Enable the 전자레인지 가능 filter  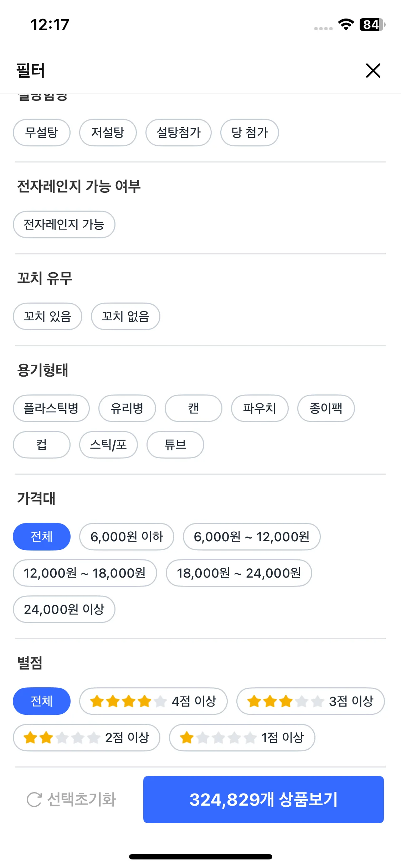click(64, 224)
